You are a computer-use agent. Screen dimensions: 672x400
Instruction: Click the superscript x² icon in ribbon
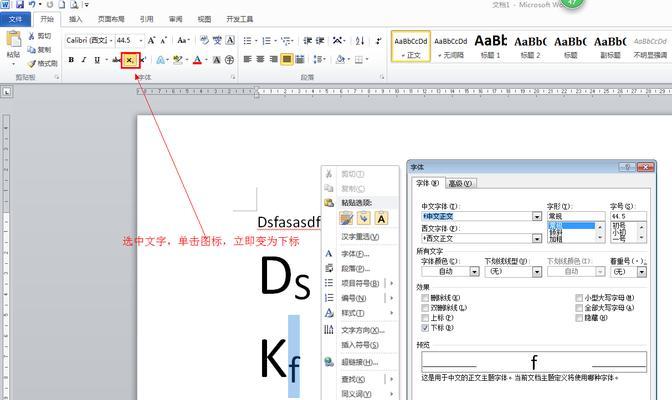coord(144,60)
